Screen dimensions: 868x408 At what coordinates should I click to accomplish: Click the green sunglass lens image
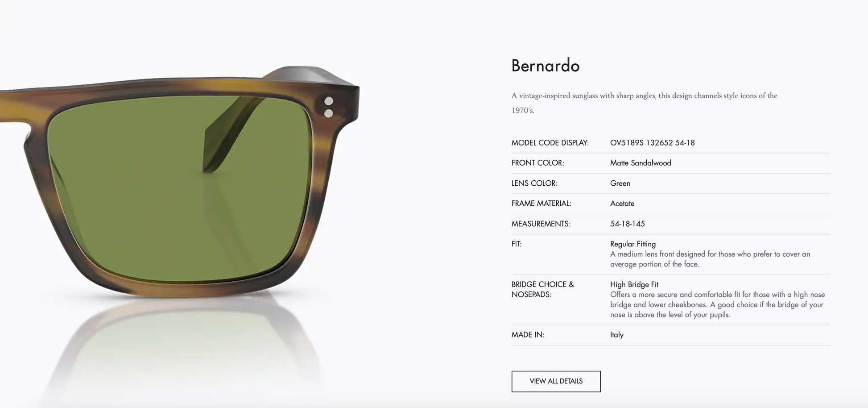tap(179, 190)
